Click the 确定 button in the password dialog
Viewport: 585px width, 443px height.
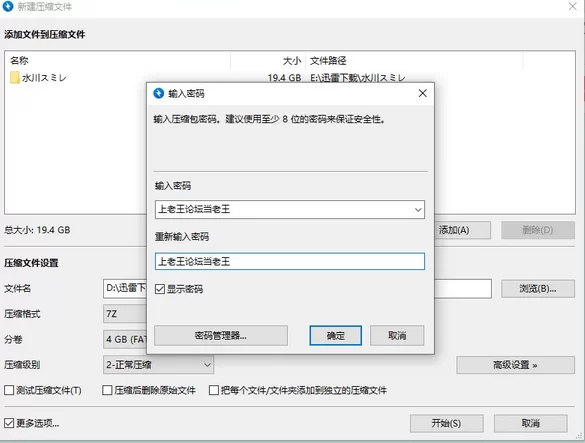tap(335, 336)
